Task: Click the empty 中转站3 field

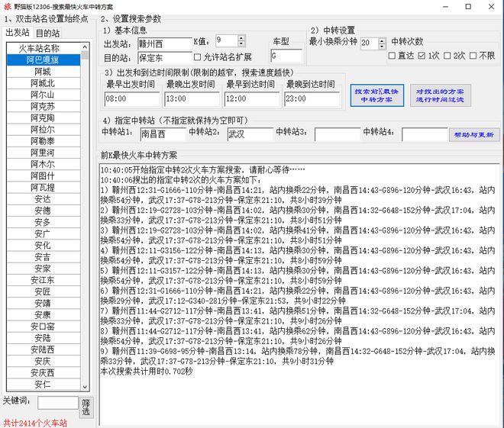Action: [338, 134]
